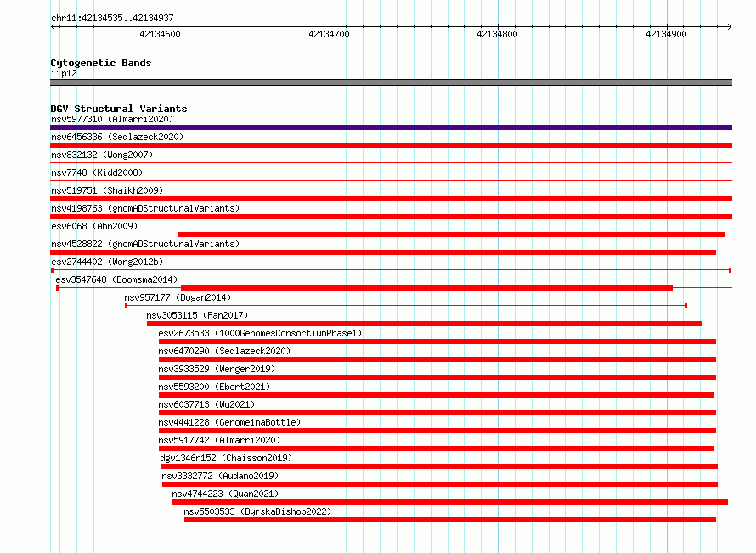Select the esv3547648 (Boomsma2014) label
The height and width of the screenshot is (553, 756).
[116, 279]
